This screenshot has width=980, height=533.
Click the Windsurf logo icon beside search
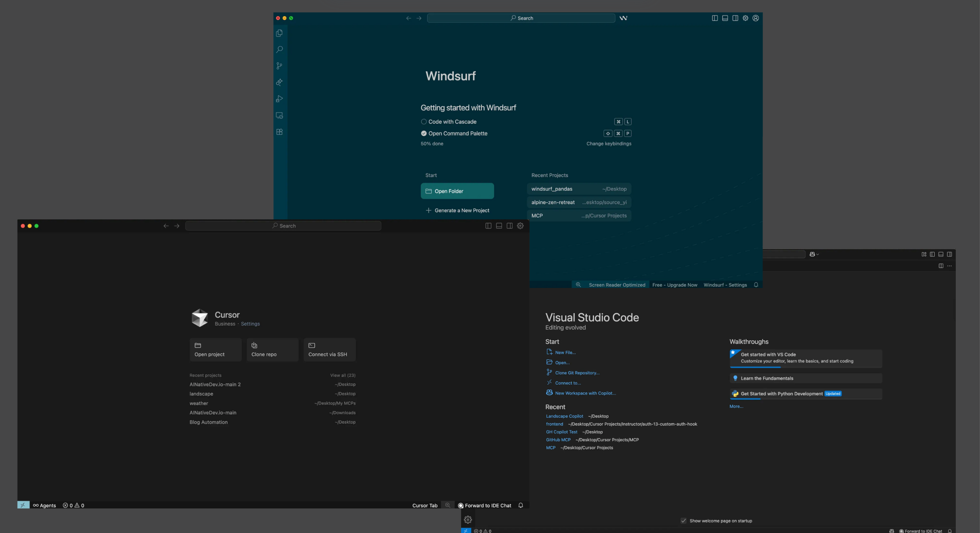pyautogui.click(x=623, y=18)
